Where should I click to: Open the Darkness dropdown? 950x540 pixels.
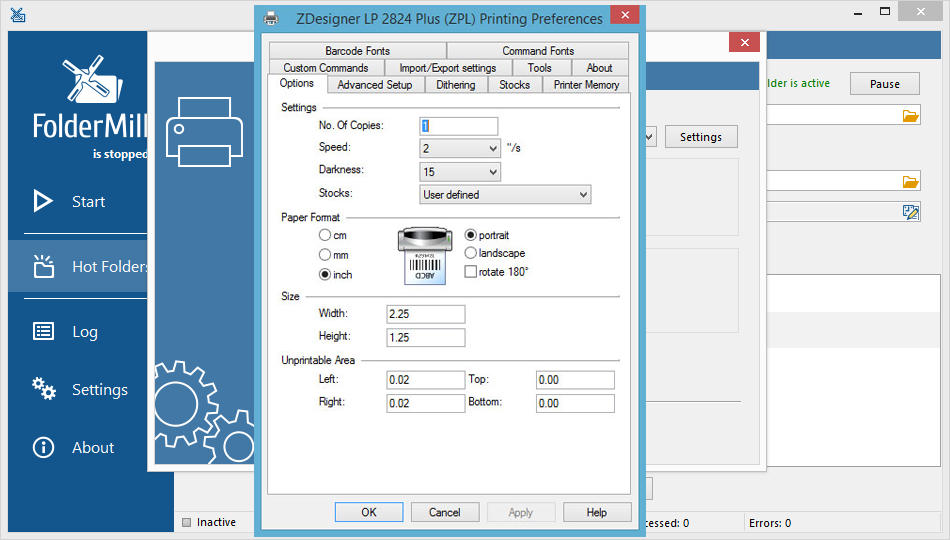coord(460,172)
